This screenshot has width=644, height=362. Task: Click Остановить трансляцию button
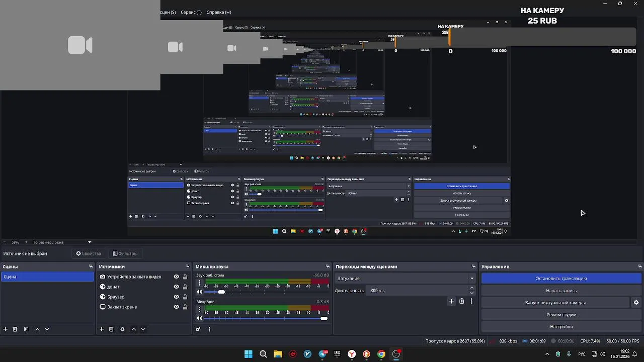point(561,279)
